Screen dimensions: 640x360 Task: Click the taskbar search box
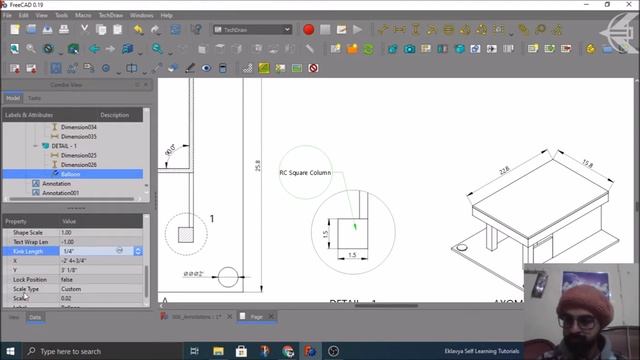(x=101, y=351)
